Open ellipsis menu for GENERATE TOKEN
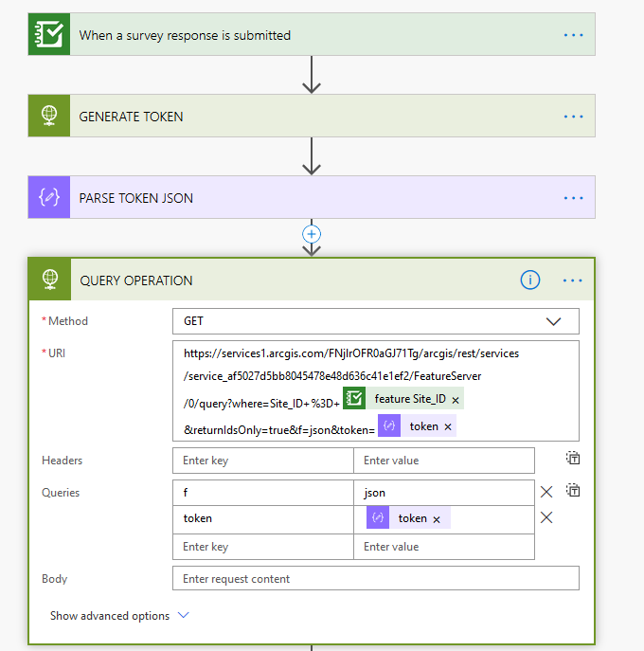Screen dimensions: 644x651 (x=573, y=117)
